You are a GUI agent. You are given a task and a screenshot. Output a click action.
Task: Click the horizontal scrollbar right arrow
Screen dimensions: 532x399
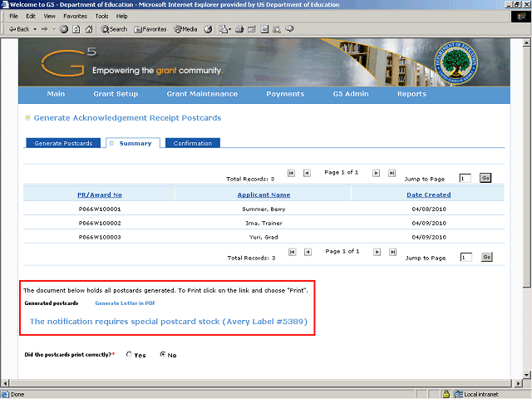tap(517, 383)
